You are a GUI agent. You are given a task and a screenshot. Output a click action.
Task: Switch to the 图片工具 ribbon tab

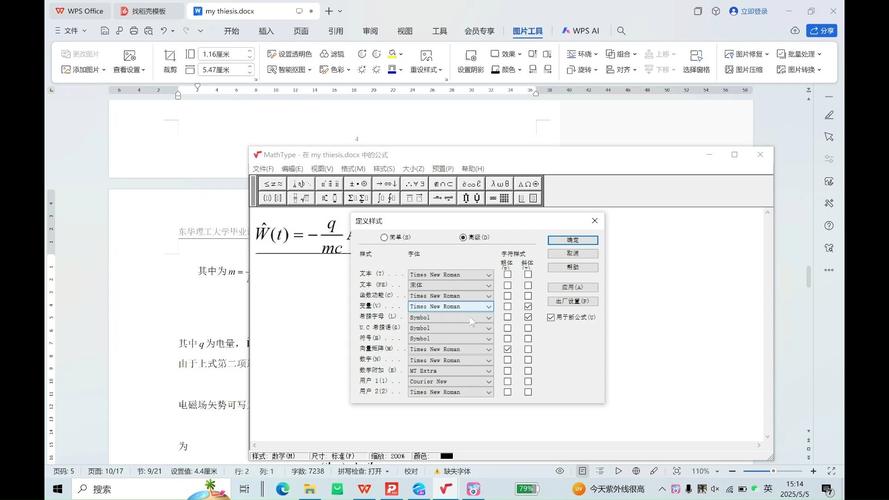click(x=527, y=31)
